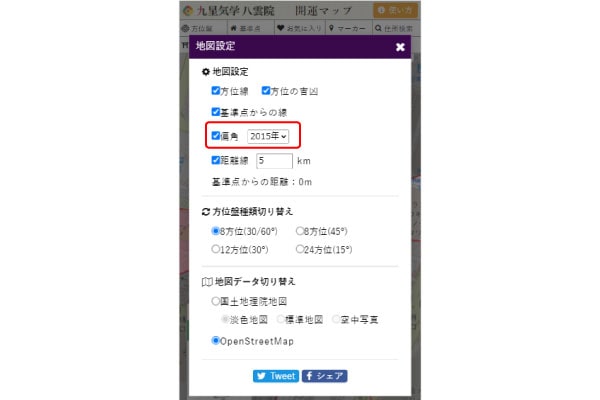
Task: Click the 方位盤種類切り替え heading
Action: click(253, 211)
